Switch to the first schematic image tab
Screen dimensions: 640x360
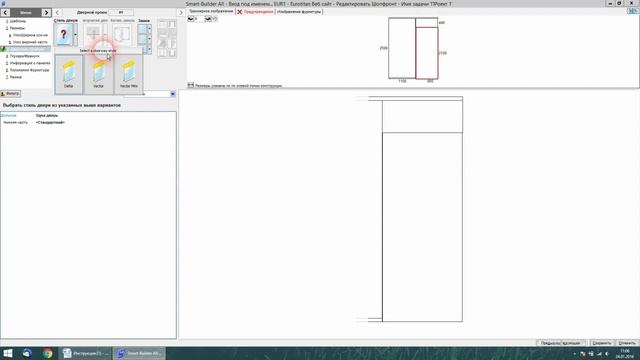coord(211,11)
